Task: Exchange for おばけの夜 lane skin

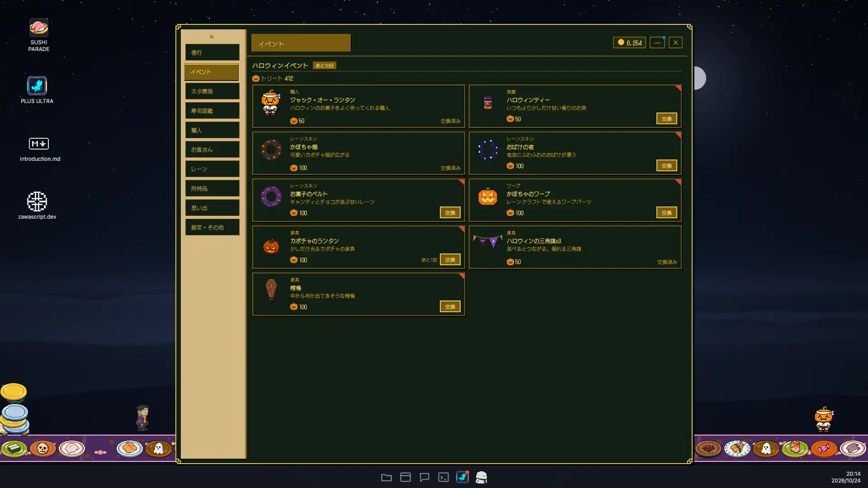Action: (x=666, y=165)
